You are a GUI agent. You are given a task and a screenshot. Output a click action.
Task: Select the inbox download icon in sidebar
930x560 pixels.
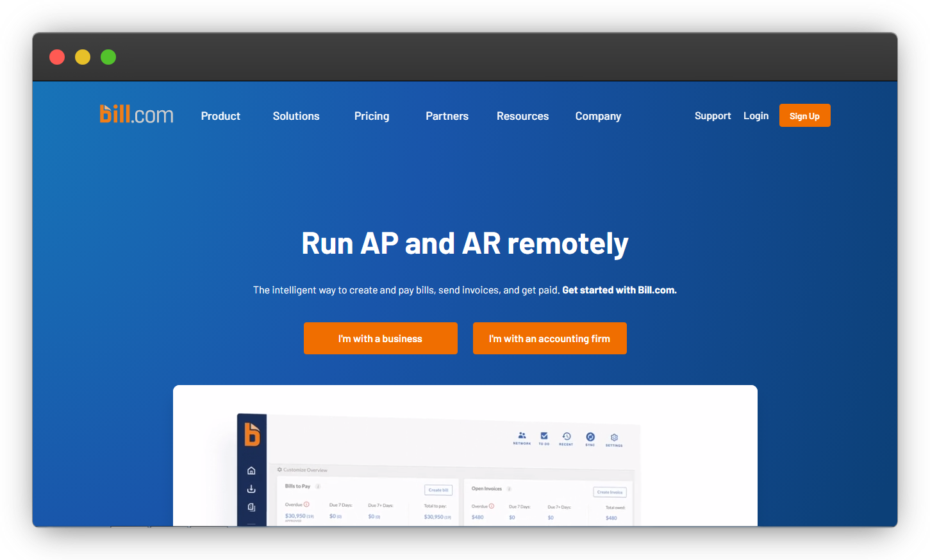tap(251, 489)
